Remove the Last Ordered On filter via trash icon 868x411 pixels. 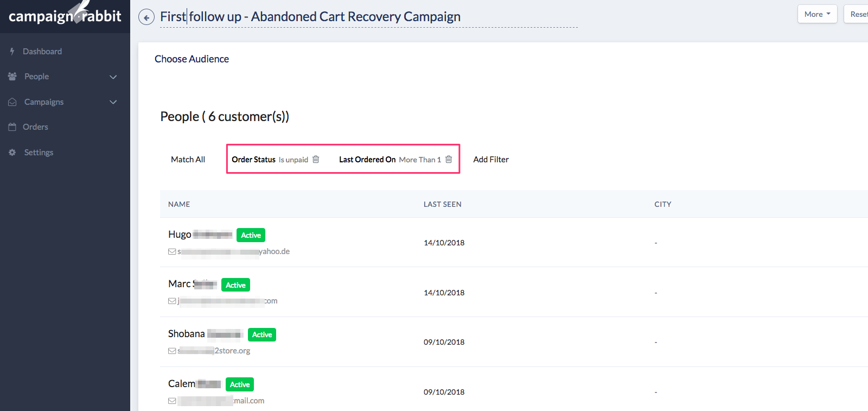tap(449, 159)
